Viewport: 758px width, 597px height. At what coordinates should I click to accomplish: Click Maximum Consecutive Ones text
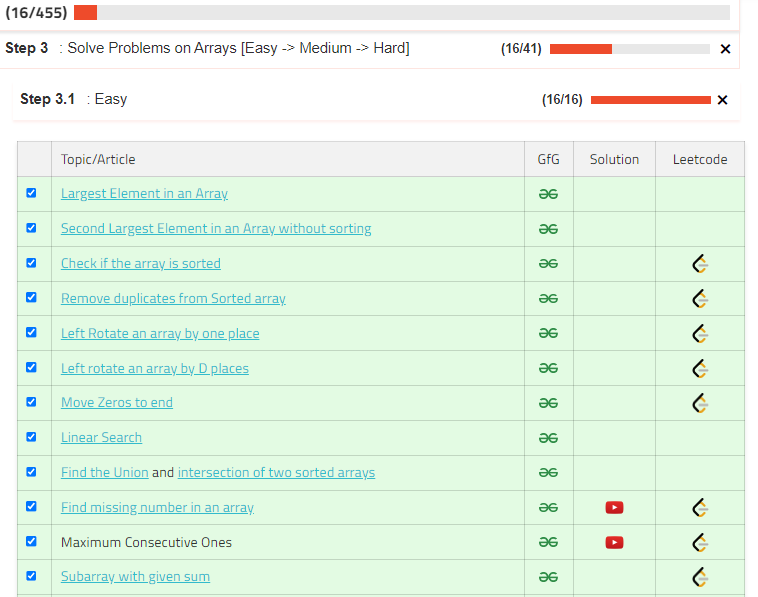tap(146, 542)
